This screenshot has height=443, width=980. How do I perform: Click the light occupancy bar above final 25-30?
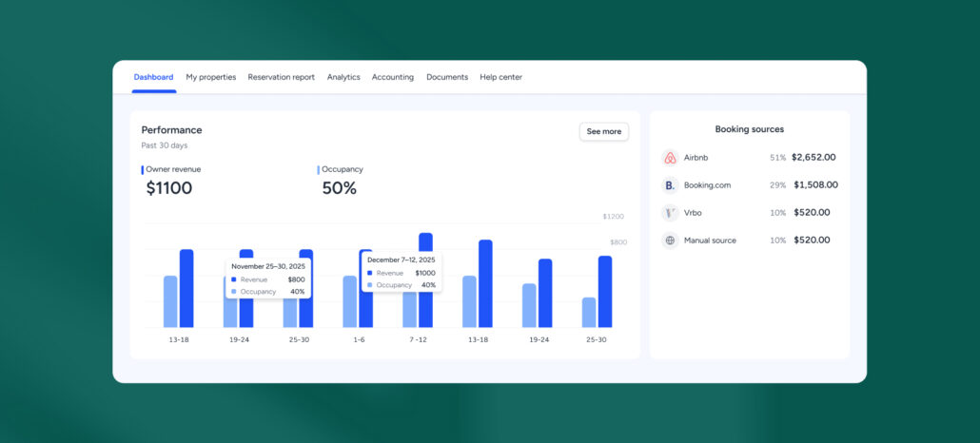point(589,312)
